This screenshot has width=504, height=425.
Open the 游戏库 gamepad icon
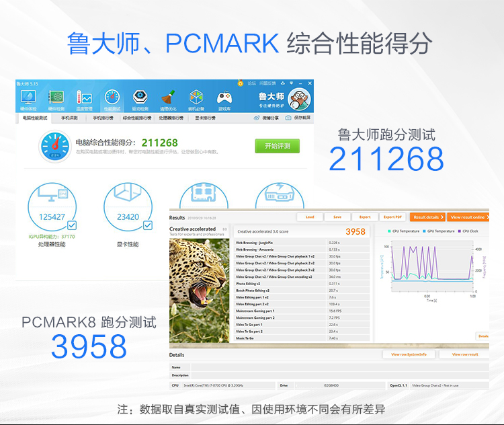pos(224,97)
